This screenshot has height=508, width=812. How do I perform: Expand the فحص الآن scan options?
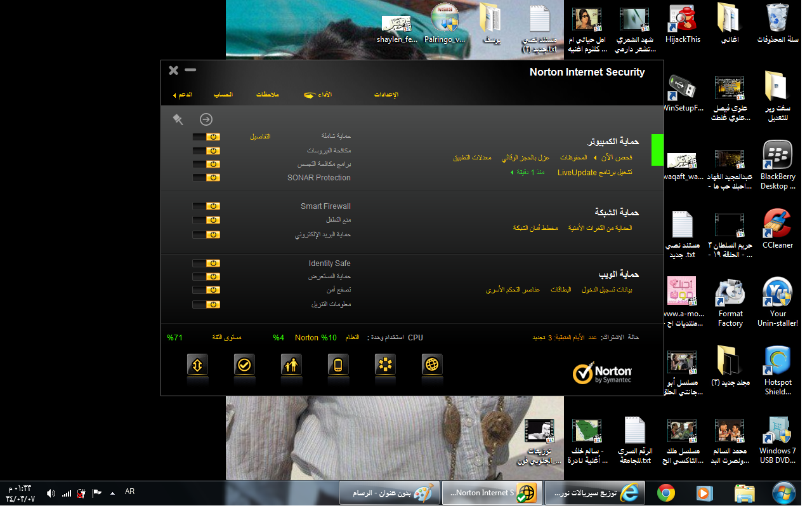point(594,157)
